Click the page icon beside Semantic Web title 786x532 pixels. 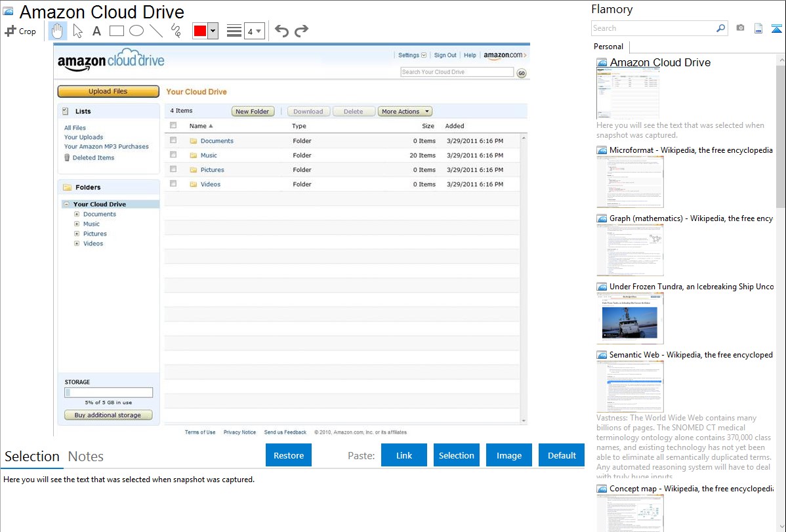pos(602,355)
